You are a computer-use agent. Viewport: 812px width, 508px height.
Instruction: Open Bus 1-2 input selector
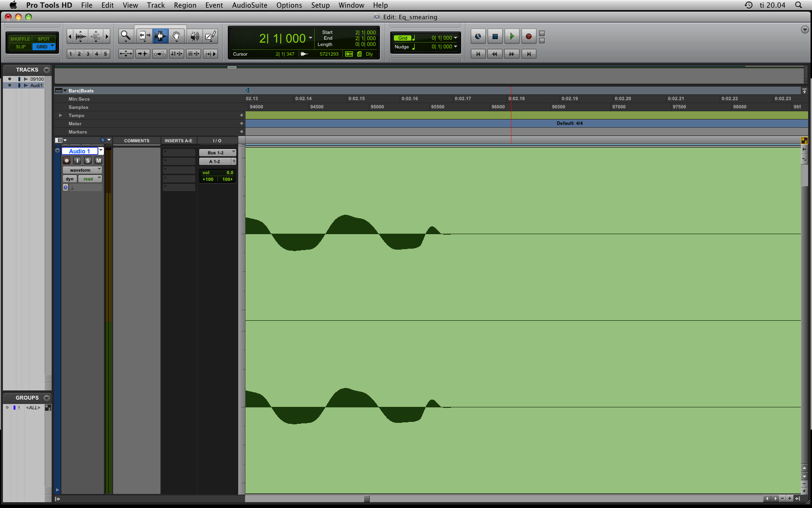(217, 152)
